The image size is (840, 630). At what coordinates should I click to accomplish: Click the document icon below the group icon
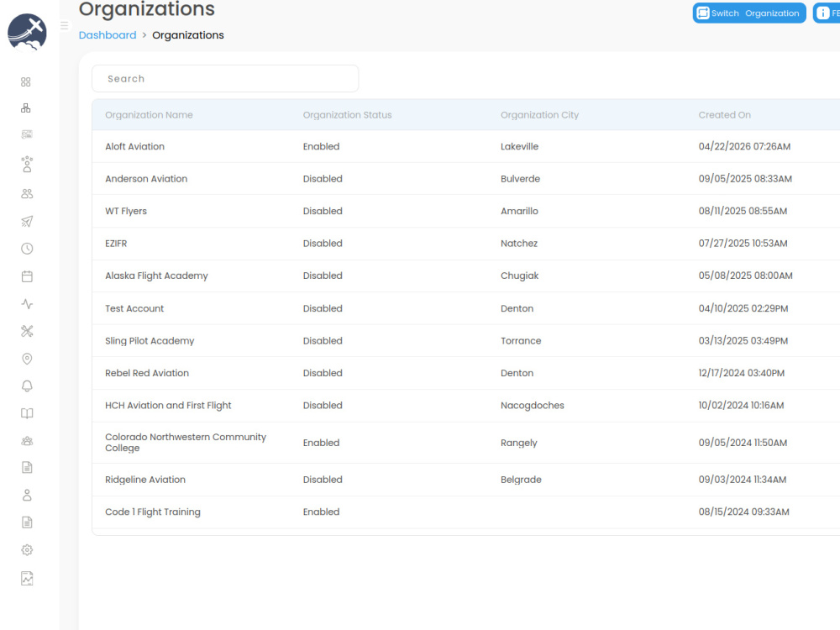27,467
